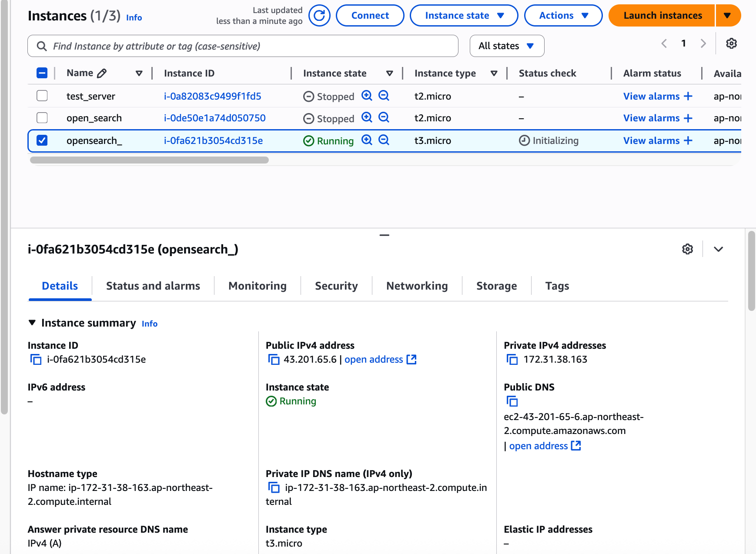756x554 pixels.
Task: Sort by Instance state column arrow
Action: pos(390,73)
